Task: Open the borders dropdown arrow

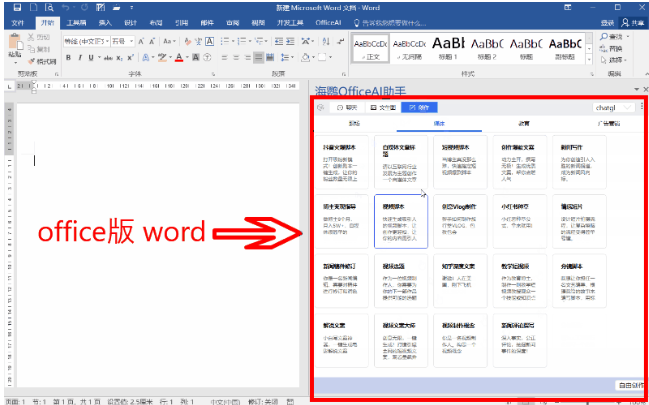Action: coord(330,58)
